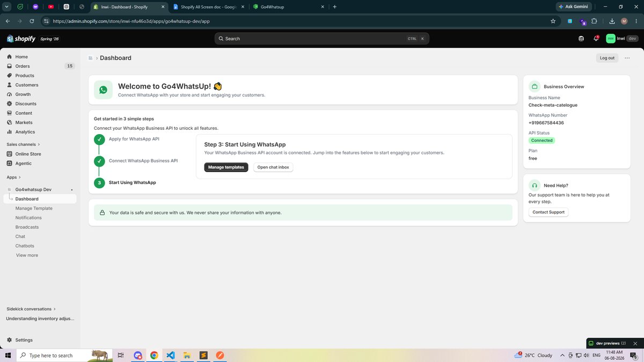
Task: Click the Open chat inbox button
Action: pyautogui.click(x=273, y=167)
